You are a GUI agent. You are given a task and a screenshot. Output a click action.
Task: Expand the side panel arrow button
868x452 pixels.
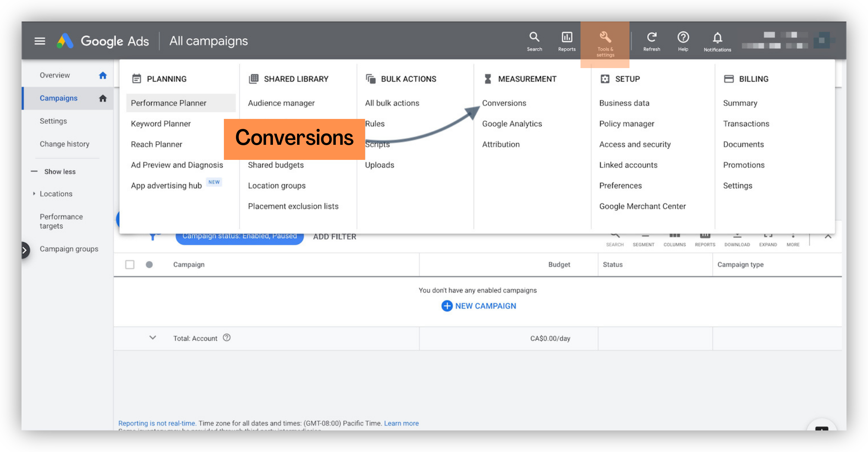coord(25,250)
